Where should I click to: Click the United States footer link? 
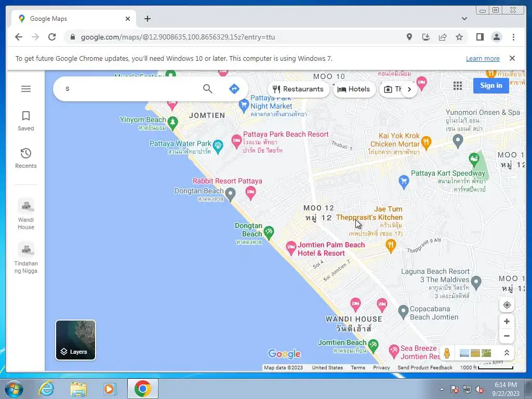[x=327, y=367]
